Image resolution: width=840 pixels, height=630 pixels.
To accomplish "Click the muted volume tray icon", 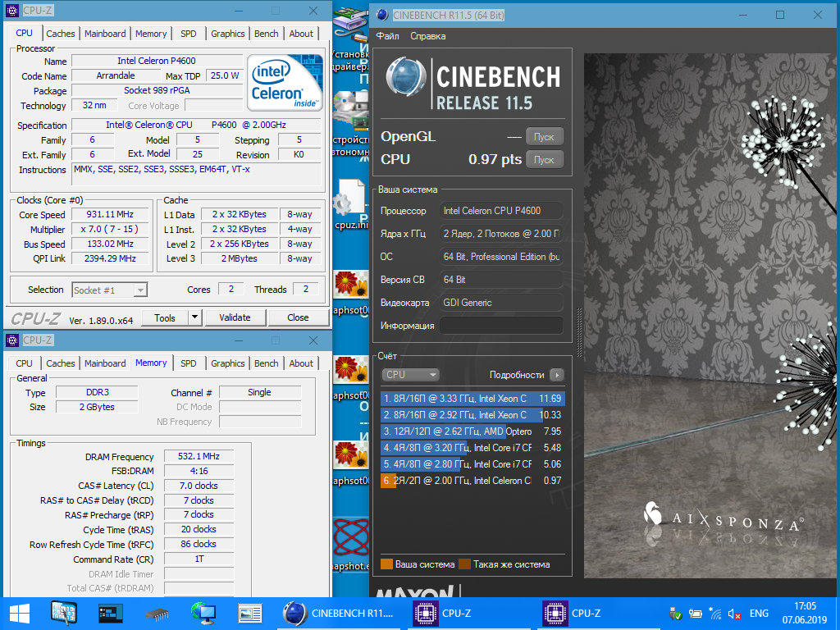I will tap(734, 614).
